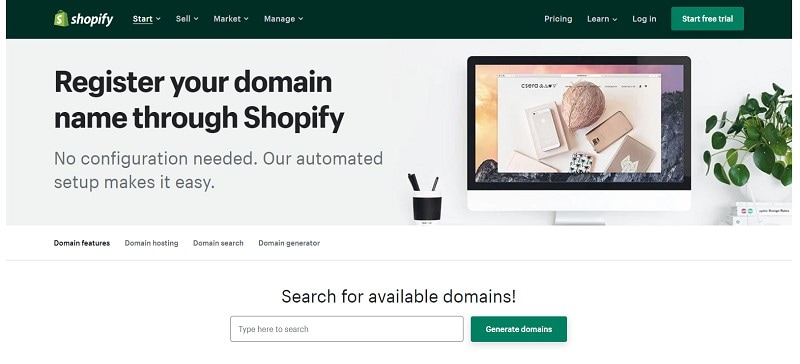Viewport: 800px width, 364px height.
Task: Open the Manage dropdown menu
Action: pos(284,19)
